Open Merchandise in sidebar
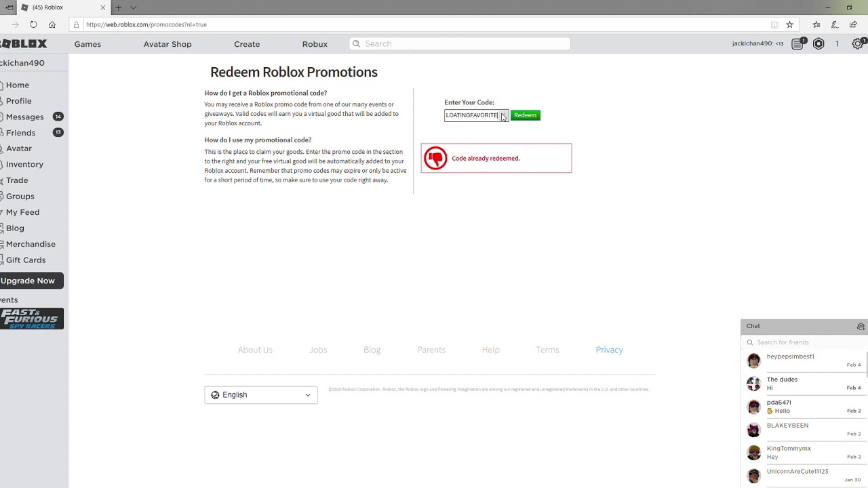868x488 pixels. point(31,244)
